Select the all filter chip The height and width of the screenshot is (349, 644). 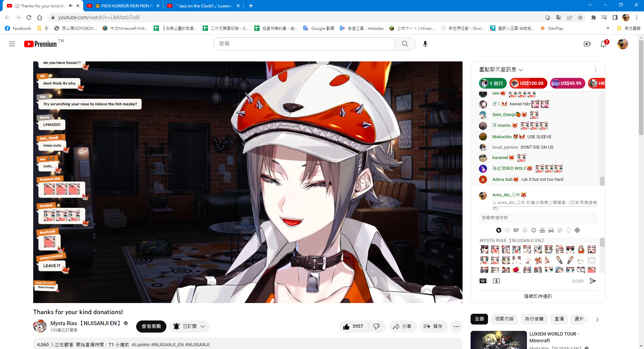point(479,319)
